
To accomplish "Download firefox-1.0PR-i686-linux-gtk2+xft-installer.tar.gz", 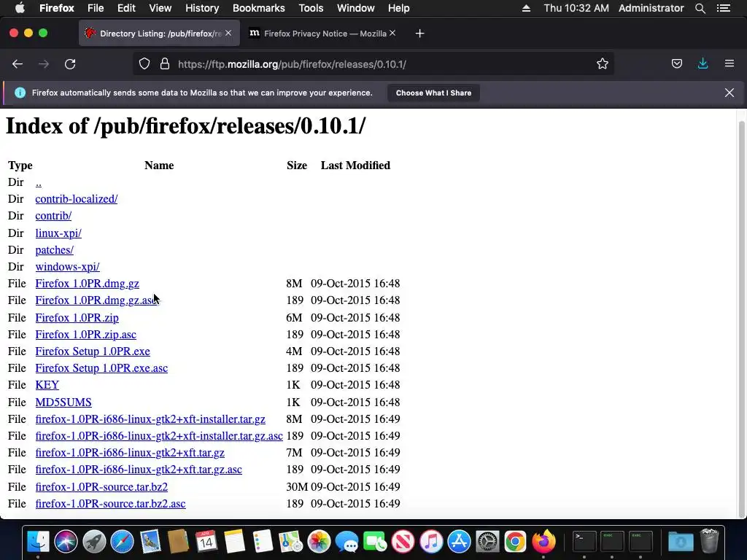I will 150,419.
